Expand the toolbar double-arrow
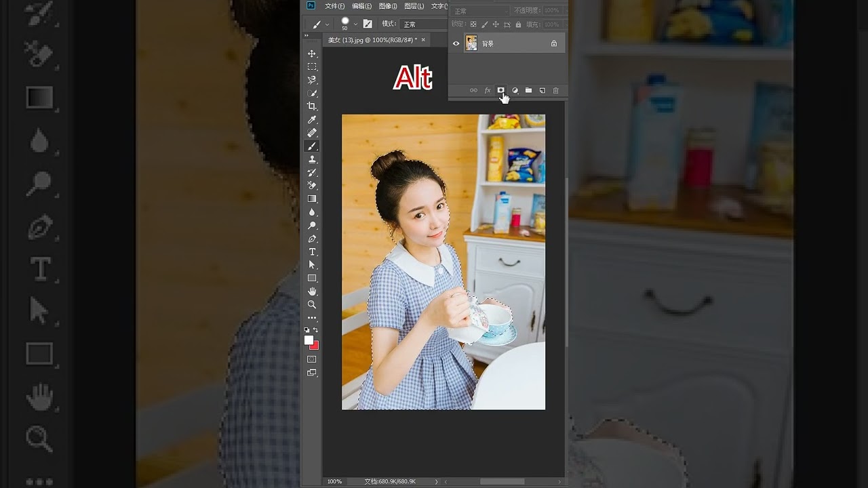Screen dimensions: 868x488 coord(307,35)
